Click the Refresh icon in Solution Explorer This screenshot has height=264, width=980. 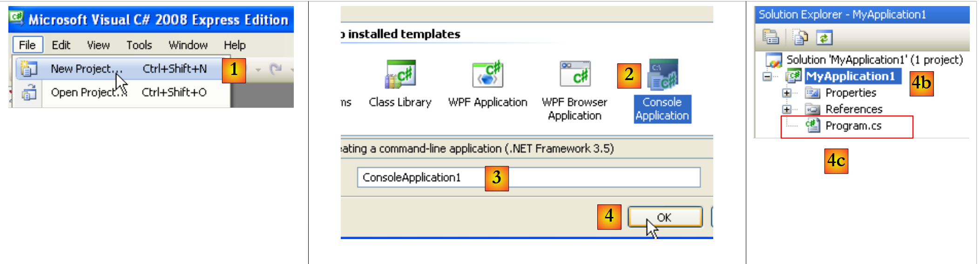[x=824, y=37]
